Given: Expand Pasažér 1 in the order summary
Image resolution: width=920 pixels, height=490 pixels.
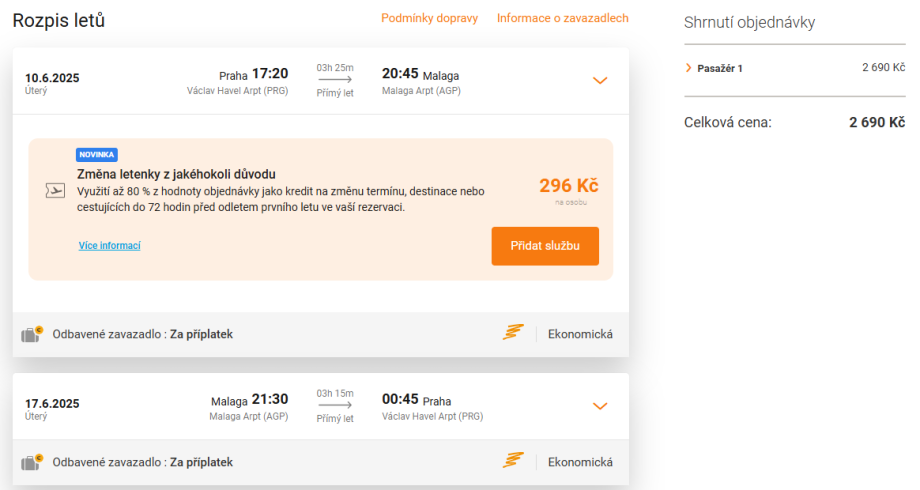Looking at the screenshot, I should tap(688, 68).
